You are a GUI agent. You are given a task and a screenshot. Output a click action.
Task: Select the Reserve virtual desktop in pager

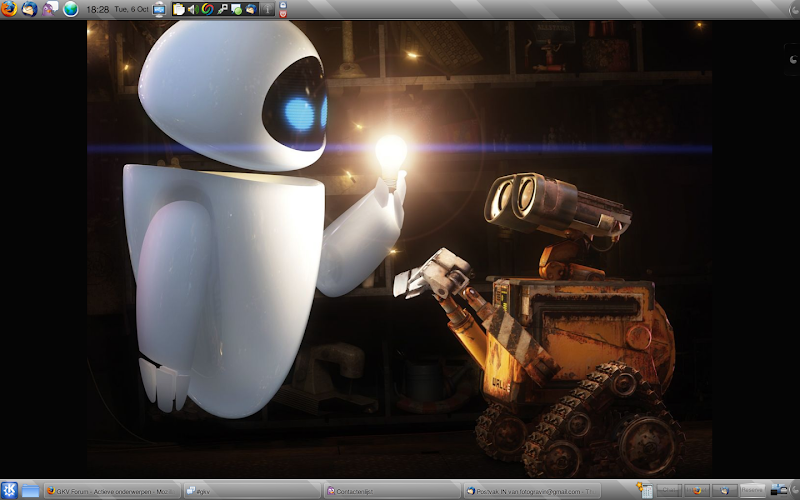(x=752, y=490)
